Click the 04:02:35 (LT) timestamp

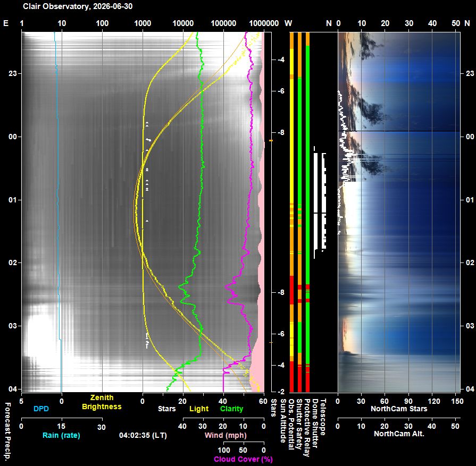tap(143, 435)
